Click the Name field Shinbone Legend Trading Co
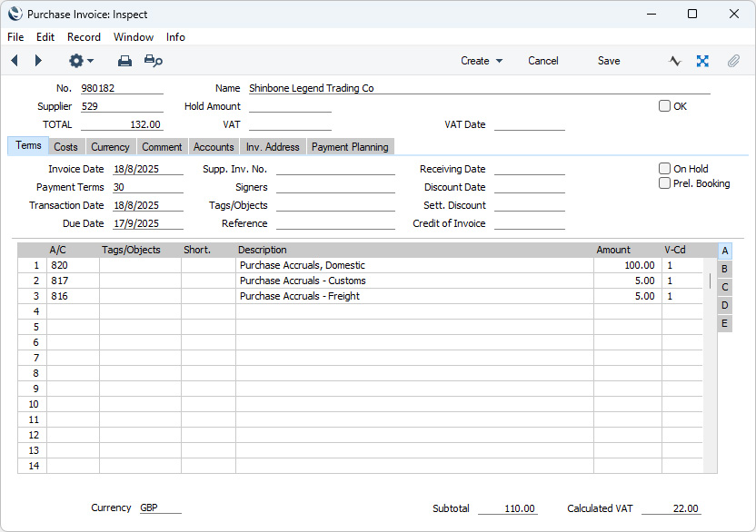Viewport: 756px width, 532px height. point(479,88)
